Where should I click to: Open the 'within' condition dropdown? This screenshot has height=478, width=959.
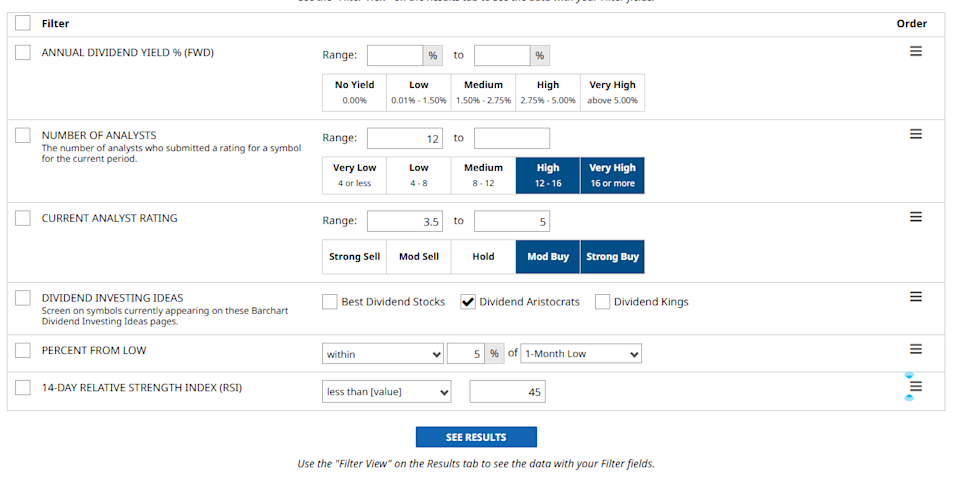pyautogui.click(x=383, y=354)
